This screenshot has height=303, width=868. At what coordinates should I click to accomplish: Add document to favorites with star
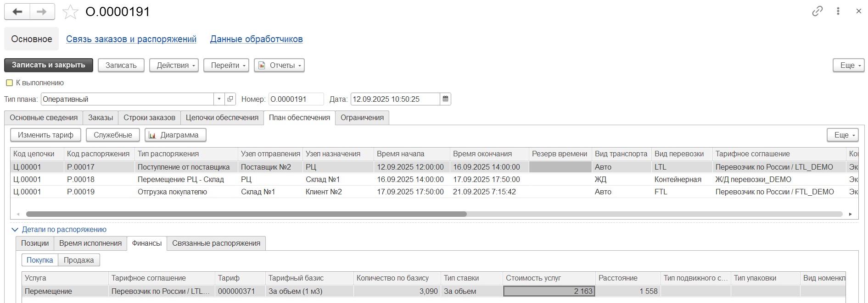[70, 12]
